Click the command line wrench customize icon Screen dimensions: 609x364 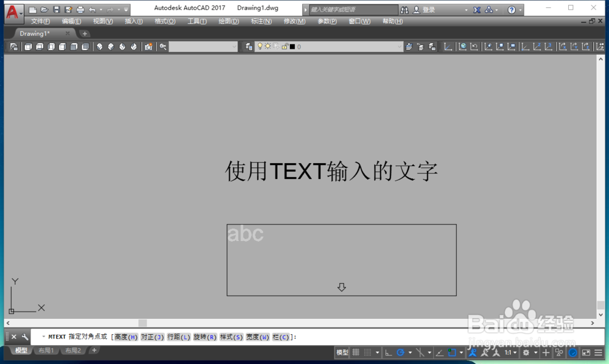[x=25, y=337]
